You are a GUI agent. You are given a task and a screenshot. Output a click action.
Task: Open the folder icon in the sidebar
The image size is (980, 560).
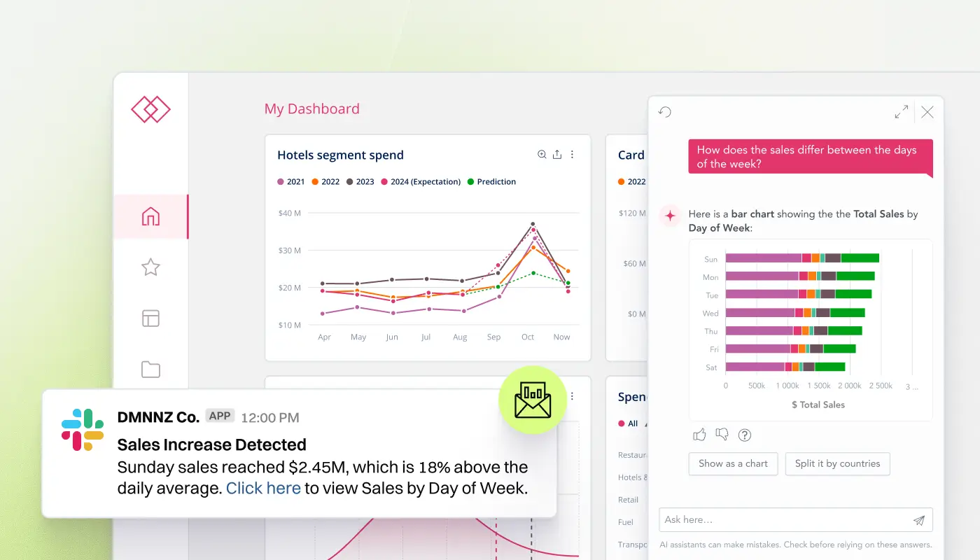[x=150, y=369]
